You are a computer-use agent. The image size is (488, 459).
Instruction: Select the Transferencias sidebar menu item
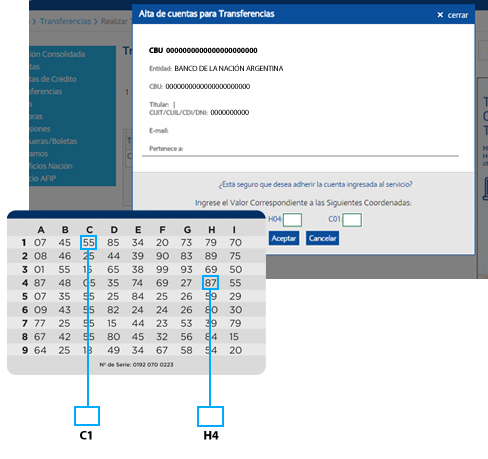pyautogui.click(x=46, y=91)
